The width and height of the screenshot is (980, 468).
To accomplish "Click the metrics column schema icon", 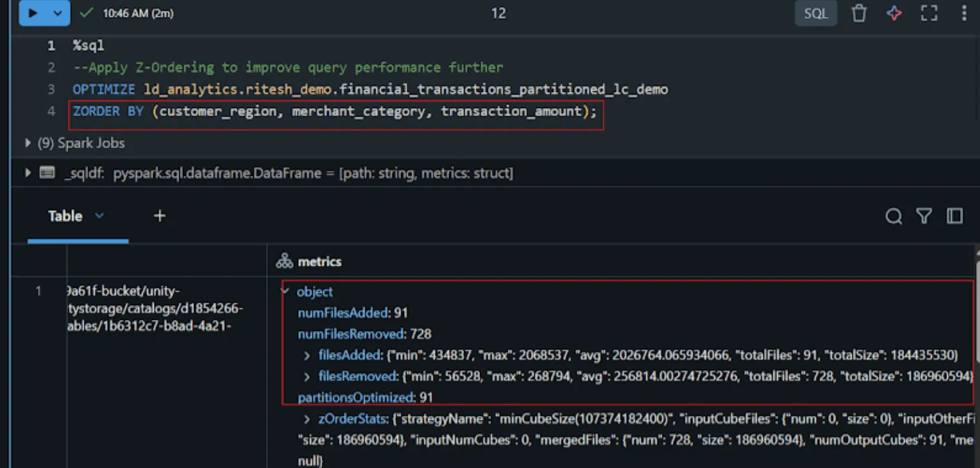I will (285, 260).
